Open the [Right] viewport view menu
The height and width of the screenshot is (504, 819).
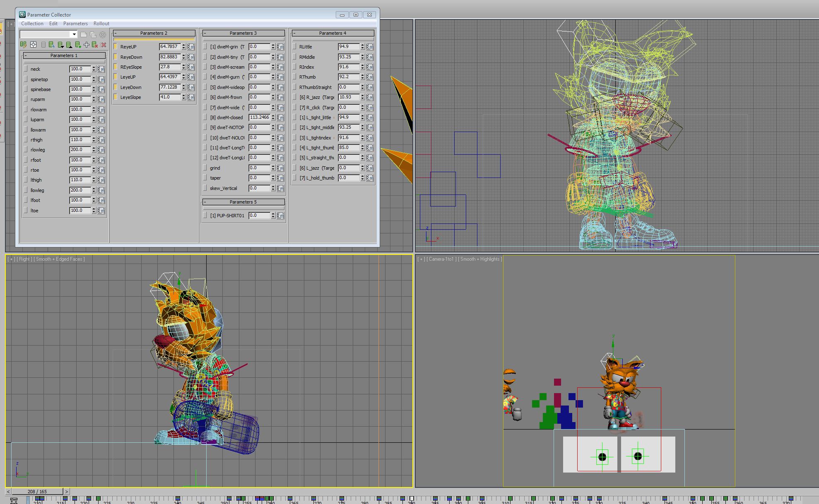coord(24,259)
